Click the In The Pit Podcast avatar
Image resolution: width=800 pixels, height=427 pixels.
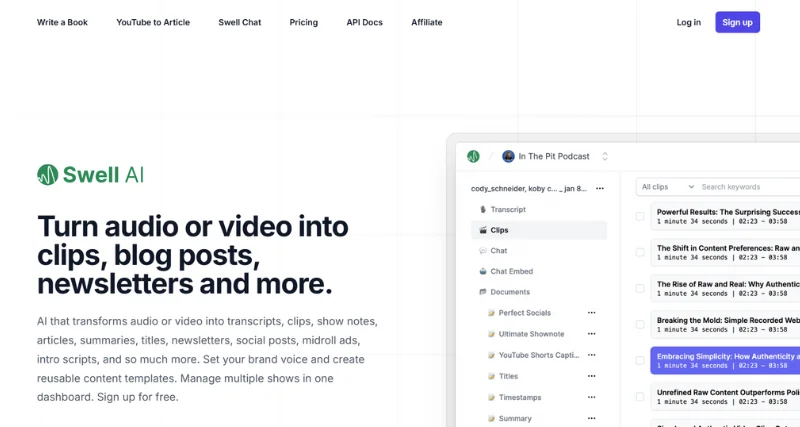coord(508,156)
